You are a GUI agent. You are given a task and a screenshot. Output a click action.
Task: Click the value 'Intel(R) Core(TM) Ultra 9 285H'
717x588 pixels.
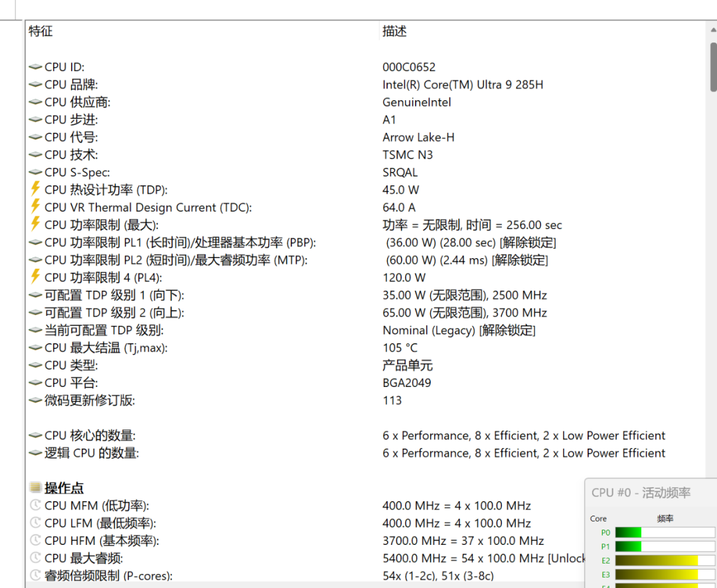(x=463, y=84)
